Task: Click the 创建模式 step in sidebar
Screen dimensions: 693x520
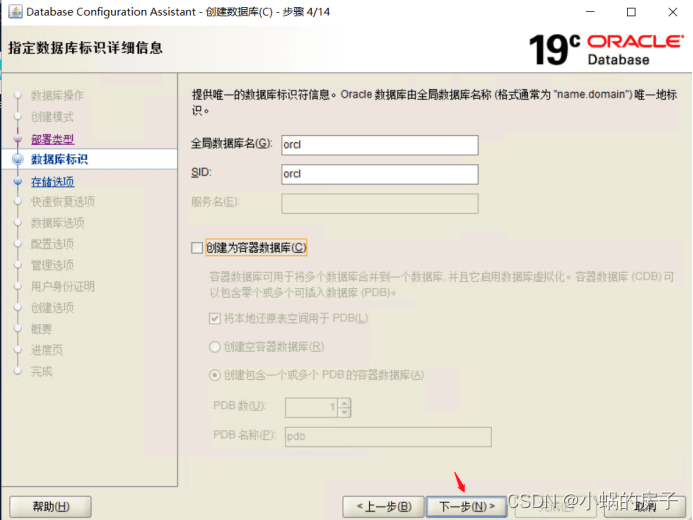Action: 52,117
